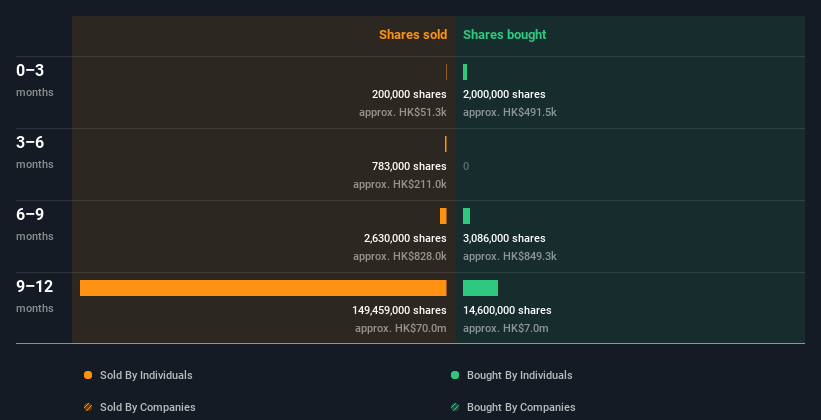
Task: Select the 200,000 shares value
Action: [409, 94]
